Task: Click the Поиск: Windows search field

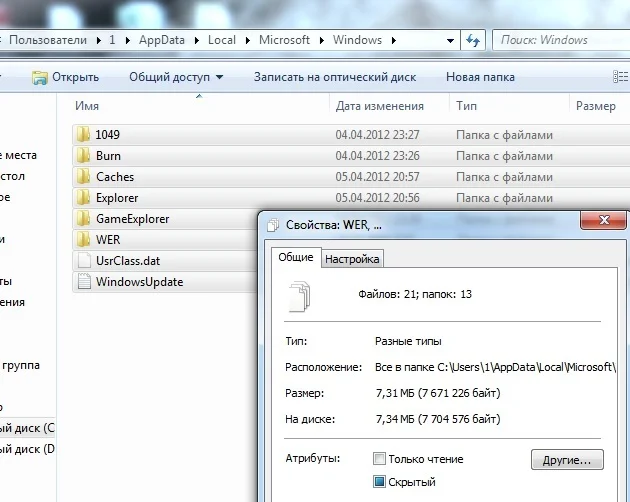Action: [561, 40]
